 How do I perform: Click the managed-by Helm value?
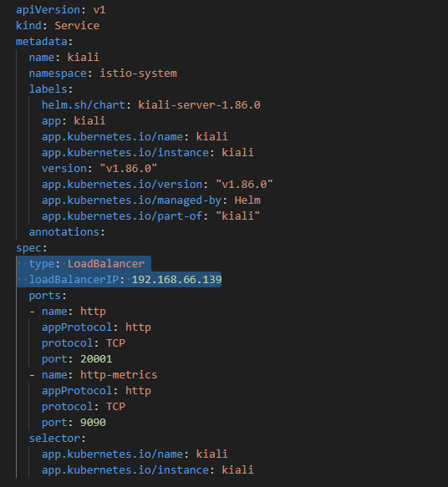pyautogui.click(x=247, y=200)
